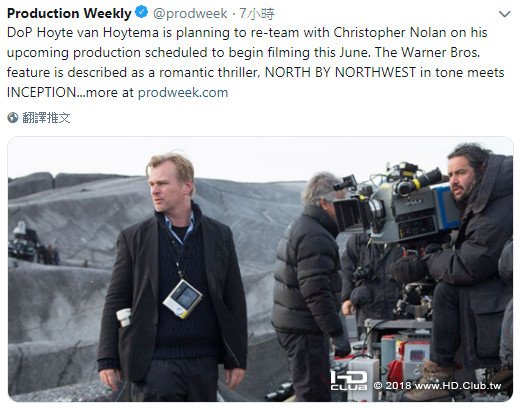Open the 7小時 timestamp permalink
This screenshot has height=411, width=524.
click(x=257, y=14)
